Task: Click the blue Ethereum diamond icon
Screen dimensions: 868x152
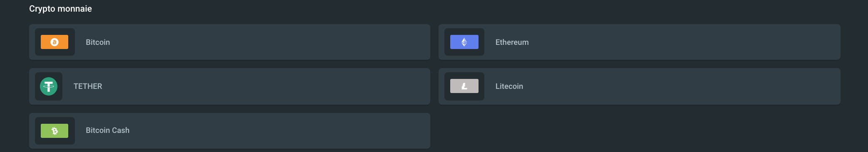Action: point(464,42)
